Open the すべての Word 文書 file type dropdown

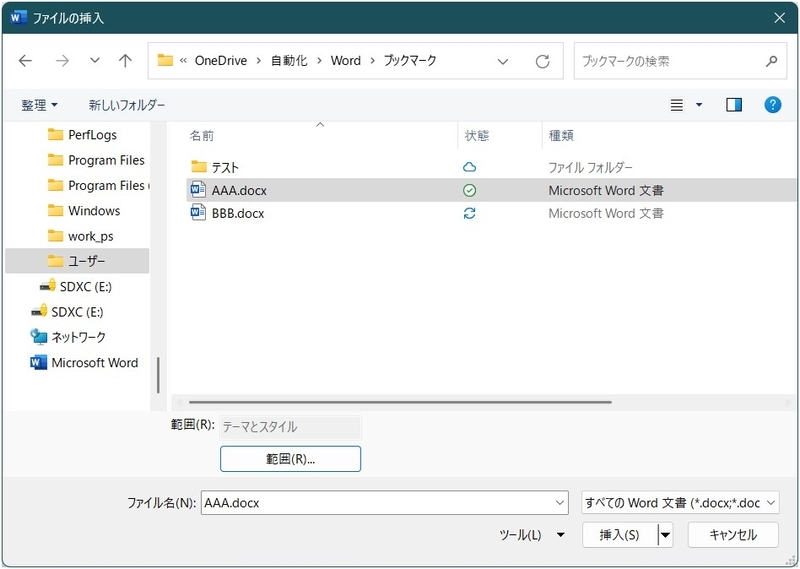click(x=680, y=503)
